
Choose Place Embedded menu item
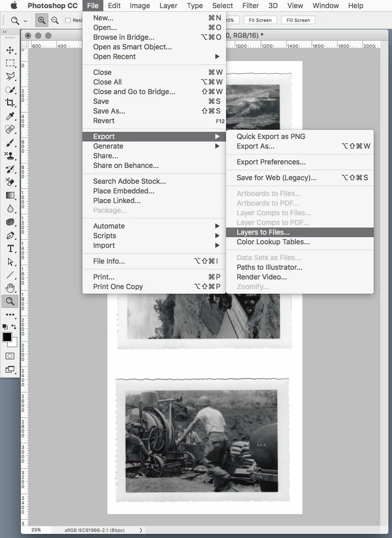coord(154,191)
